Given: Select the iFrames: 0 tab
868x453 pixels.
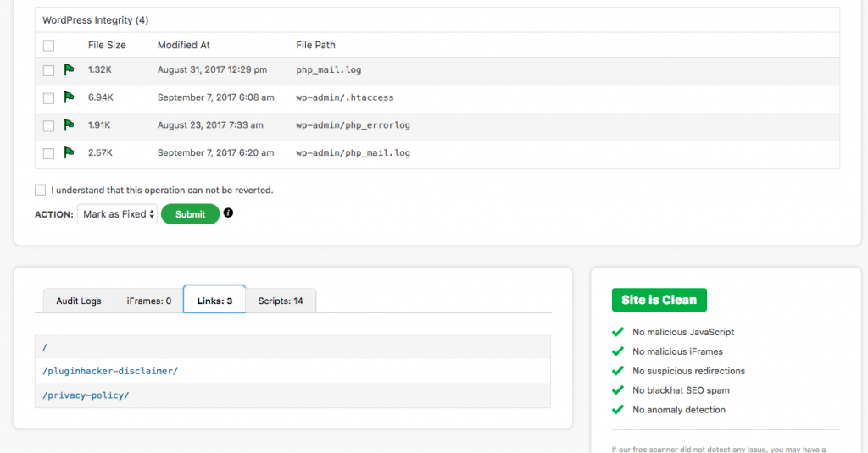Looking at the screenshot, I should click(x=149, y=301).
